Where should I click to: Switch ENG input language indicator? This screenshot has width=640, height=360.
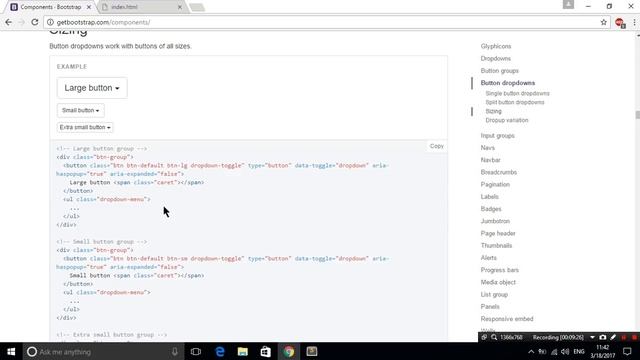(x=579, y=352)
